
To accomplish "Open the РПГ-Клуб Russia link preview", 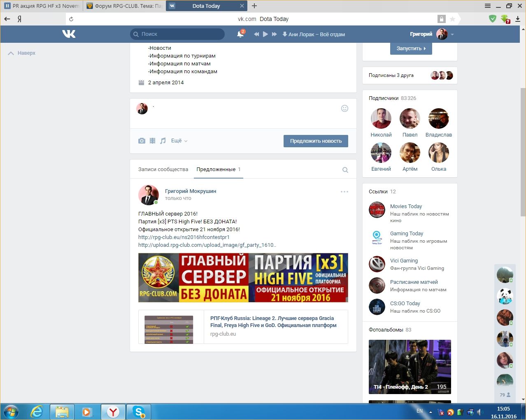I will 243,327.
